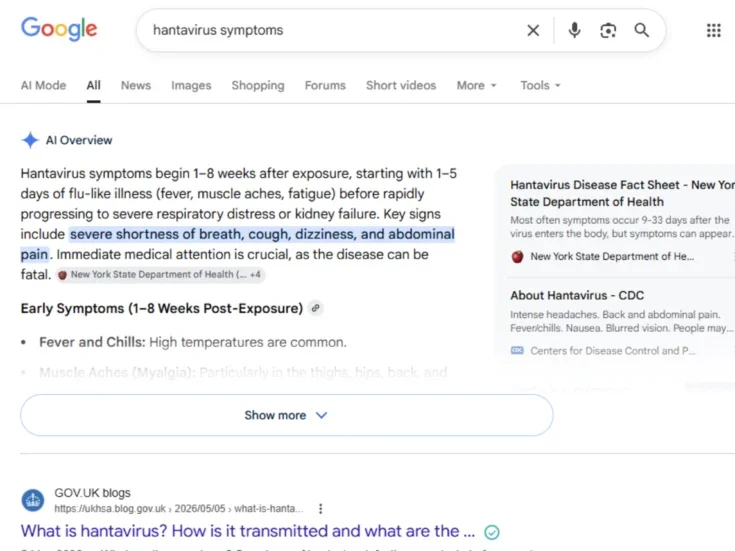Click the Google logo

(x=59, y=29)
